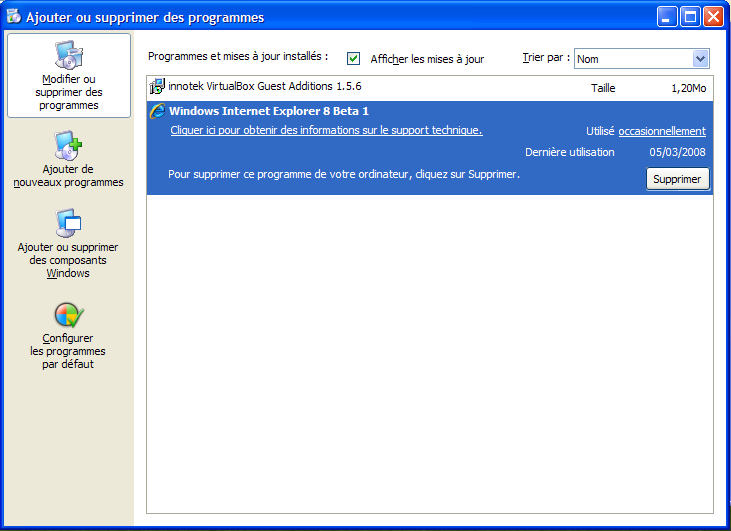Minimize the Ajouter ou supprimer des programmes window
Viewport: 731px width, 531px height.
pos(667,17)
